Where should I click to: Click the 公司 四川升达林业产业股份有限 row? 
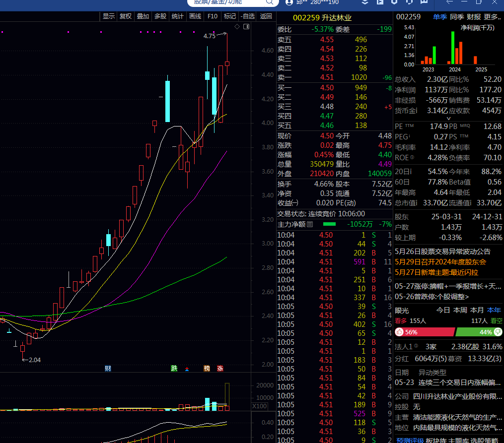tap(448, 396)
